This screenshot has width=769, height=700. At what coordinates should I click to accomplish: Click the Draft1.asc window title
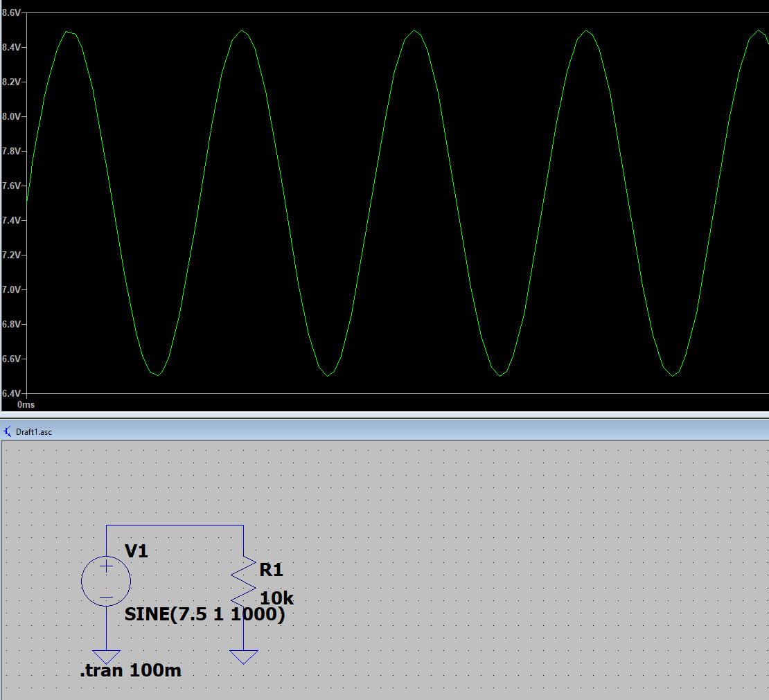click(33, 431)
